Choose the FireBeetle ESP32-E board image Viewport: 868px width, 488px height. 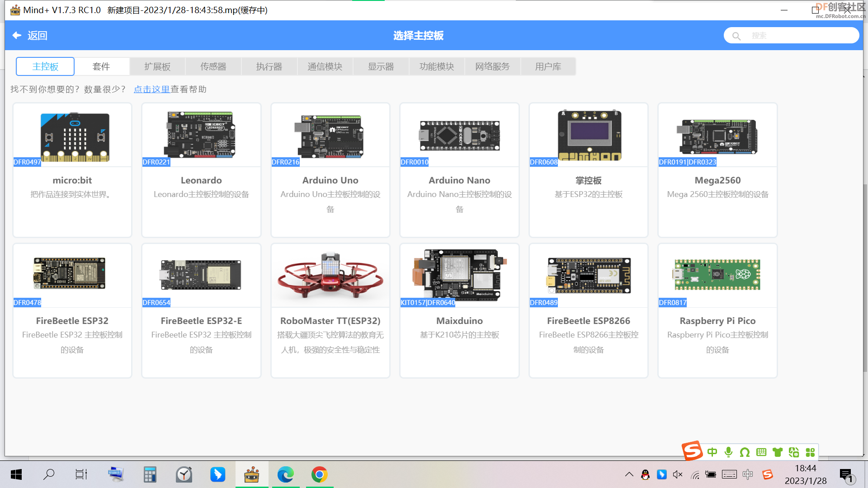click(201, 275)
